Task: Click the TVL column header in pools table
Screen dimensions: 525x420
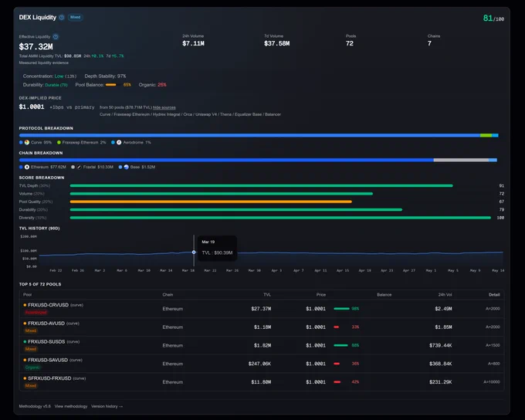Action: click(x=267, y=295)
